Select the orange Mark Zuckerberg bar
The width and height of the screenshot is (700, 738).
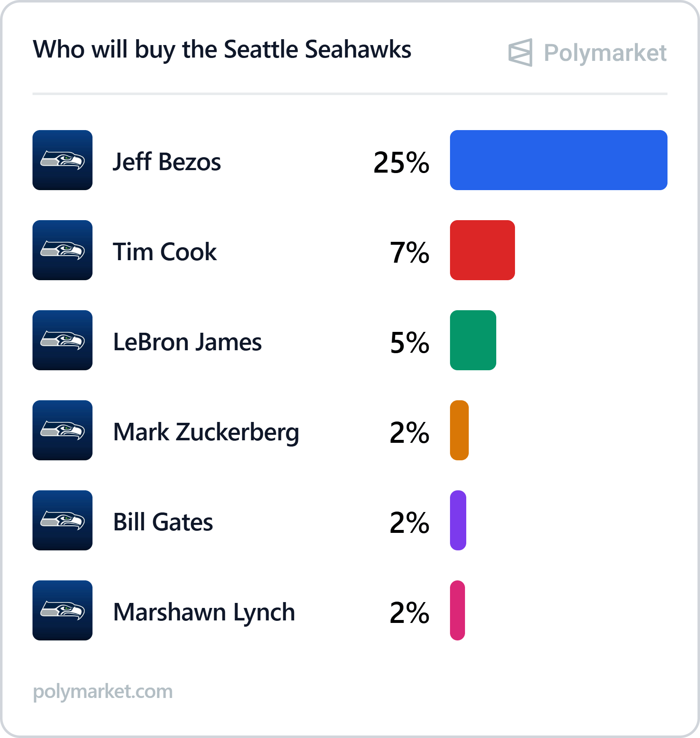pyautogui.click(x=459, y=430)
